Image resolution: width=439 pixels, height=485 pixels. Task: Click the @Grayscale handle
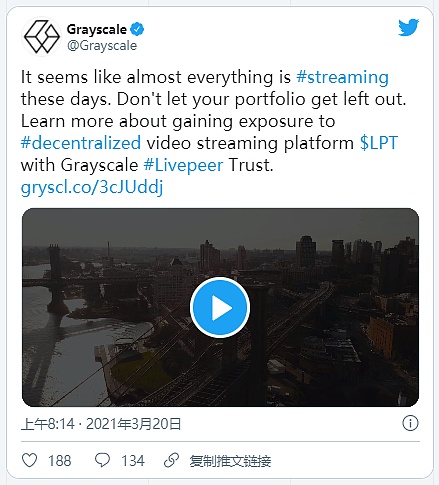click(102, 46)
